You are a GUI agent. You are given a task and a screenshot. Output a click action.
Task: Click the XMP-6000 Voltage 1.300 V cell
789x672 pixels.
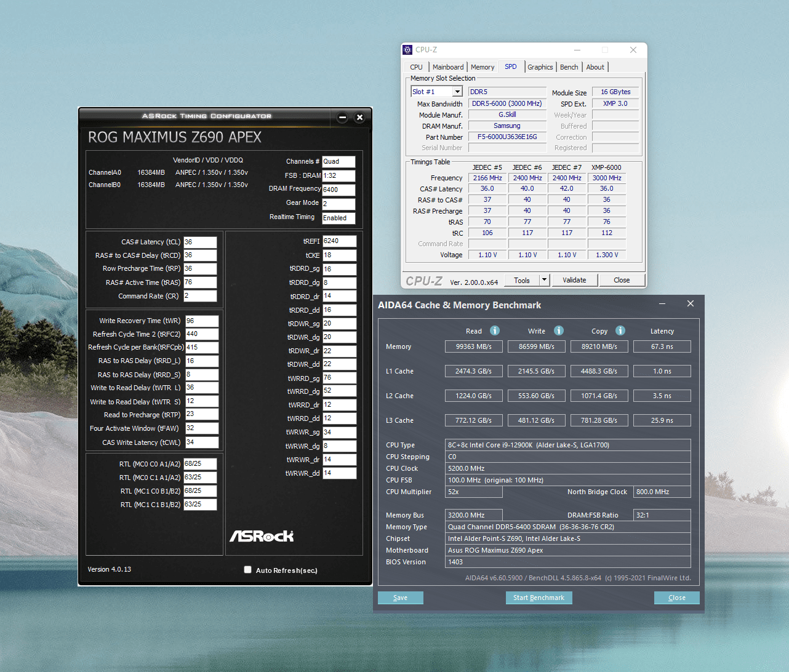607,255
